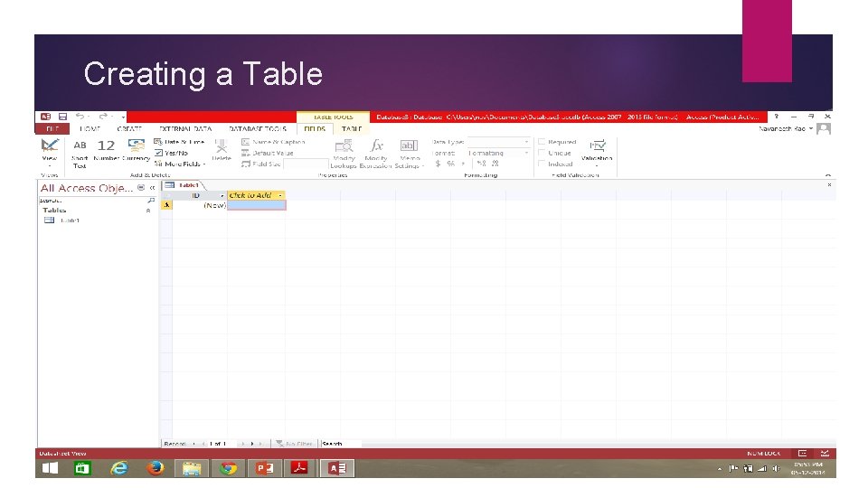Open Google Chrome from the taskbar

tap(228, 468)
